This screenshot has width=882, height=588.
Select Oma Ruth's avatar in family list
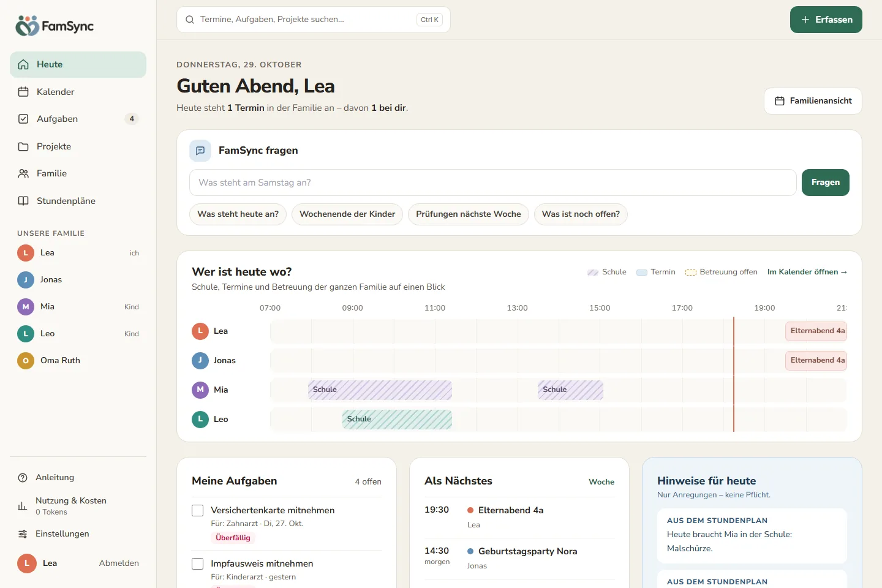[26, 361]
